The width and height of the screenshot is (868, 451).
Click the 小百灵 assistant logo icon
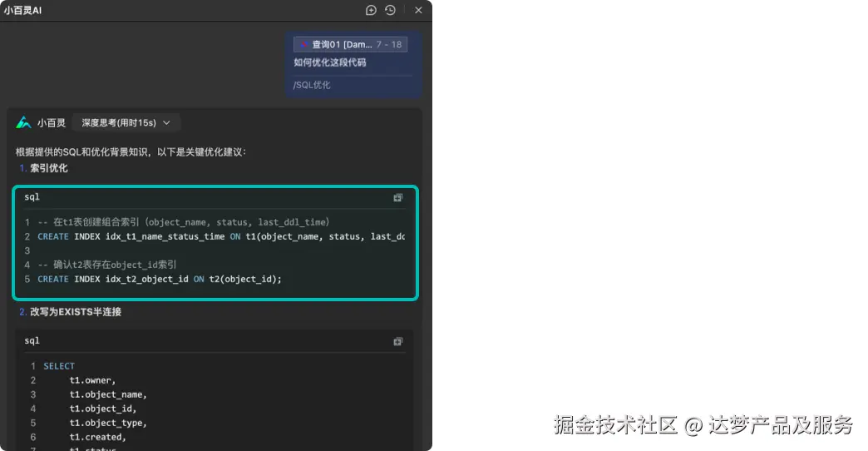pos(23,122)
